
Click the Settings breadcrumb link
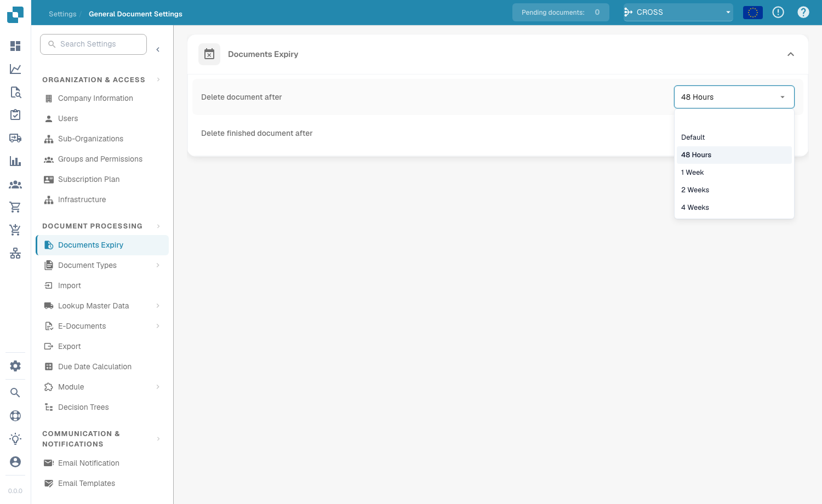(62, 14)
